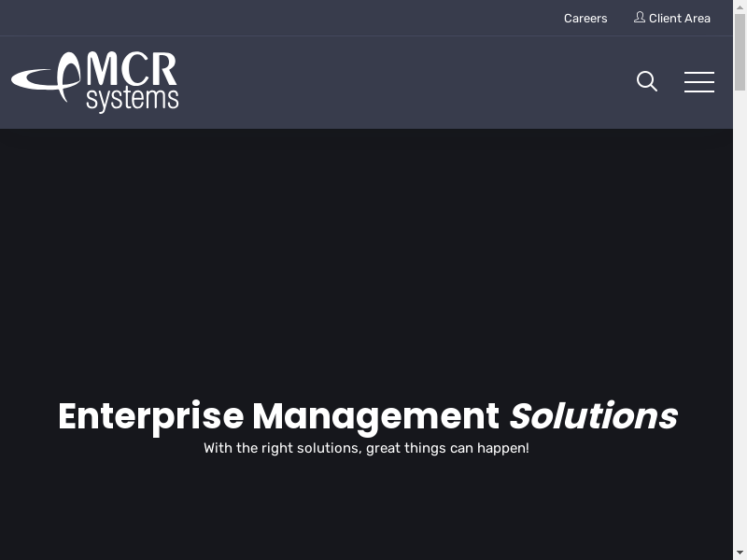This screenshot has width=747, height=560.
Task: Click the word "Enterprise" in the heading
Action: (x=150, y=416)
